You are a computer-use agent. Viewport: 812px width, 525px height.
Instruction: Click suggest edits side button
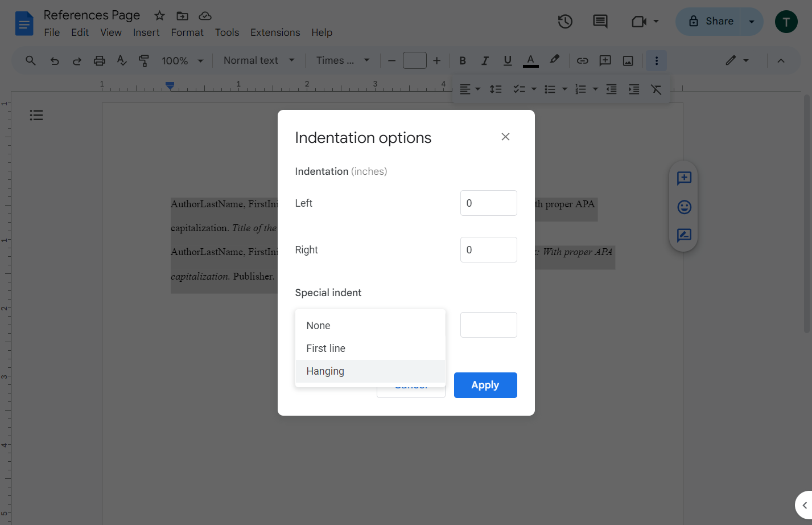click(x=684, y=235)
